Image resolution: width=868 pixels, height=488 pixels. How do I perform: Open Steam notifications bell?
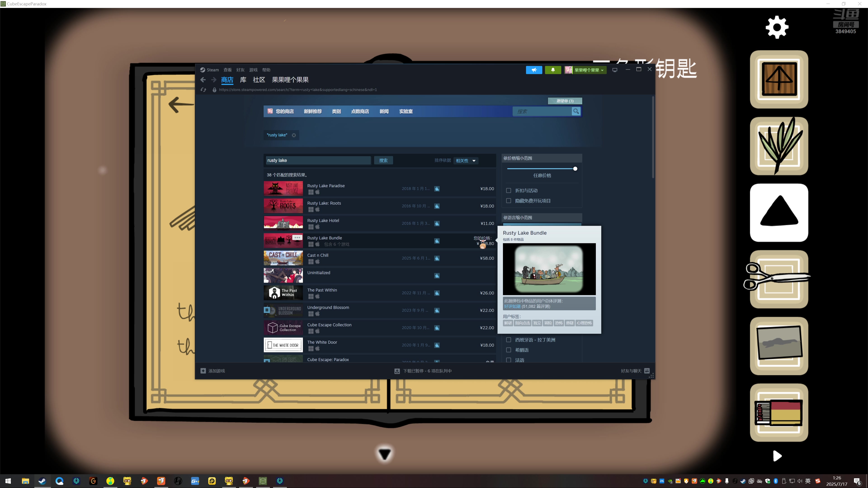(553, 70)
